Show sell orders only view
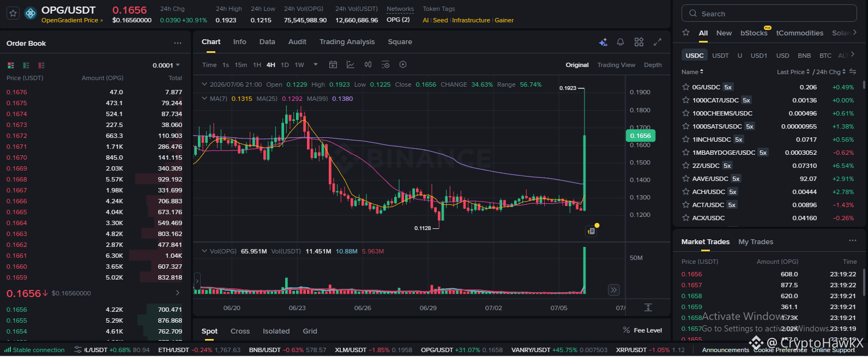The width and height of the screenshot is (868, 357). 41,65
